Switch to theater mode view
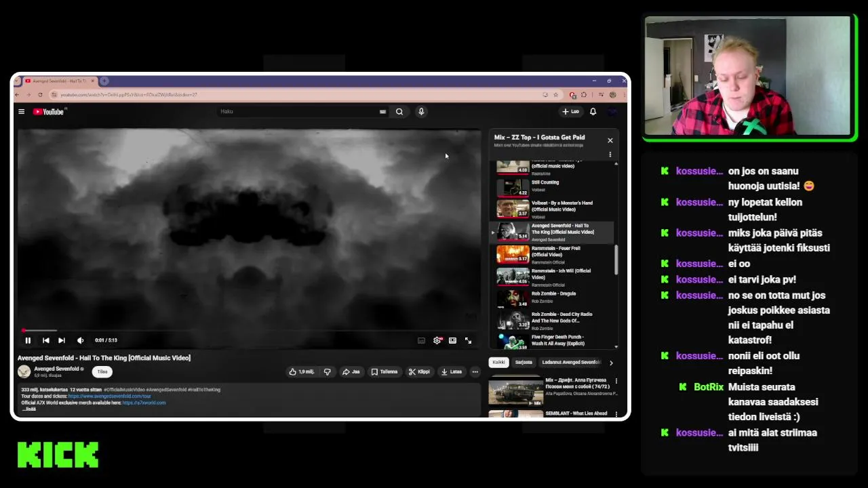 click(452, 340)
